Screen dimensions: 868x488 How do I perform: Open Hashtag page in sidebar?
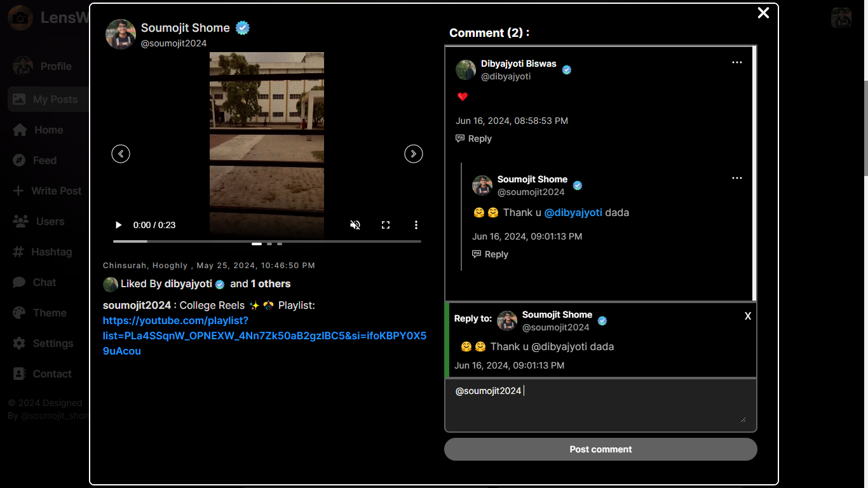pyautogui.click(x=48, y=252)
